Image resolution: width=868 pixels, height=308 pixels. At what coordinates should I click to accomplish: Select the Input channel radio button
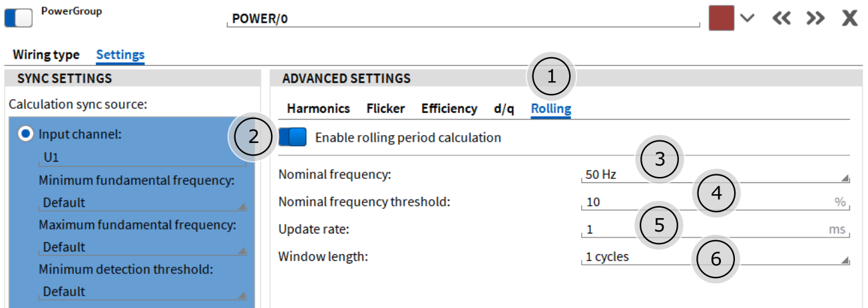coord(27,134)
